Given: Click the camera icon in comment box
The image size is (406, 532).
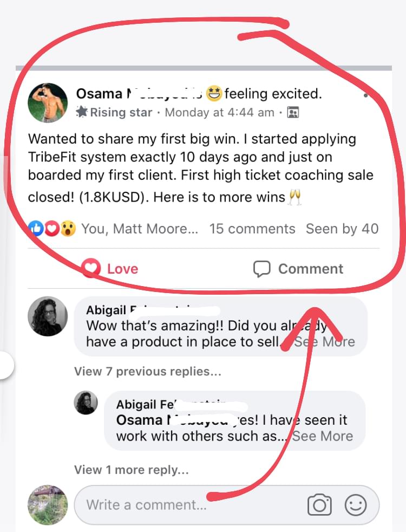Looking at the screenshot, I should click(x=319, y=505).
